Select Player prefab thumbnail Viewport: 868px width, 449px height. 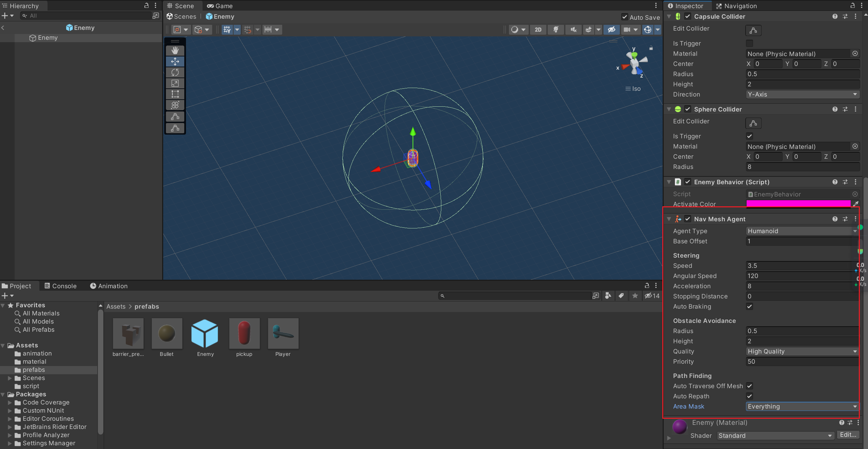pos(283,333)
